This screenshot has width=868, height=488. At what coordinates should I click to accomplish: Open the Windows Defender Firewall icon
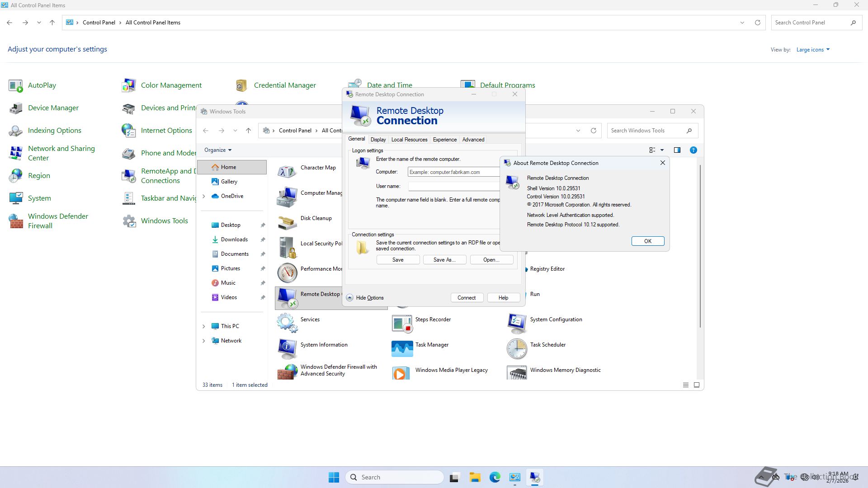tap(16, 221)
